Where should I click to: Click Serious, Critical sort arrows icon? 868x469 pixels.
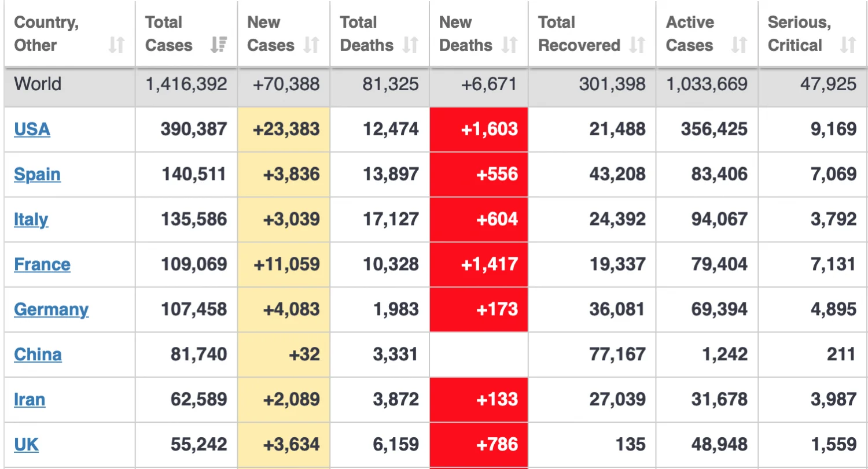(848, 45)
